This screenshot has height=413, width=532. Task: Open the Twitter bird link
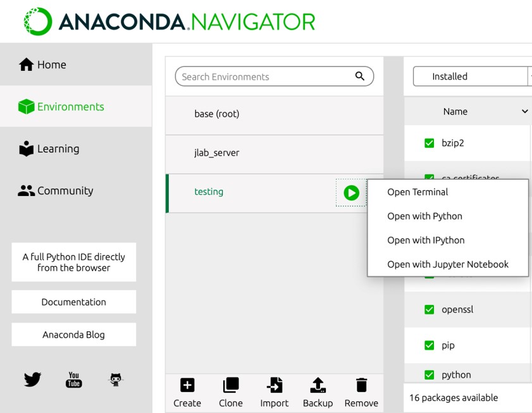(x=32, y=379)
